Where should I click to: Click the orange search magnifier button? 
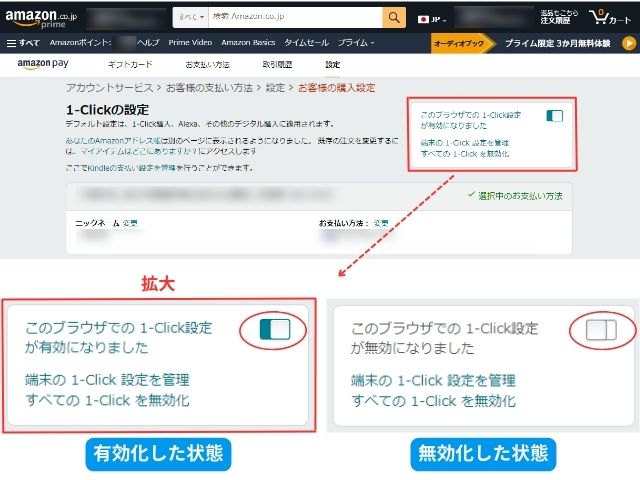[x=394, y=18]
